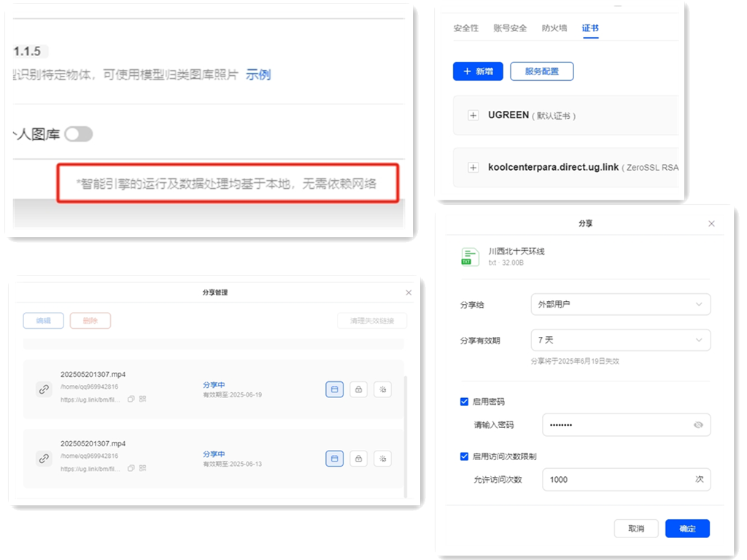Open the 分享给 dropdown showing 外部用户
The width and height of the screenshot is (747, 560).
(620, 304)
